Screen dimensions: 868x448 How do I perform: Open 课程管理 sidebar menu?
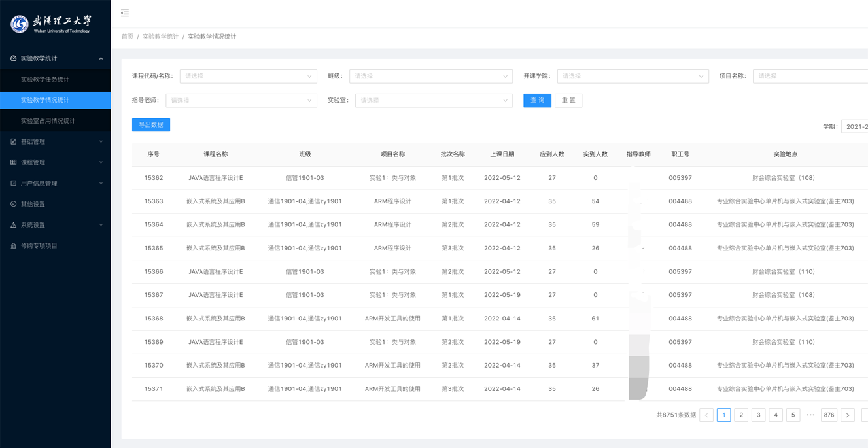coord(56,162)
